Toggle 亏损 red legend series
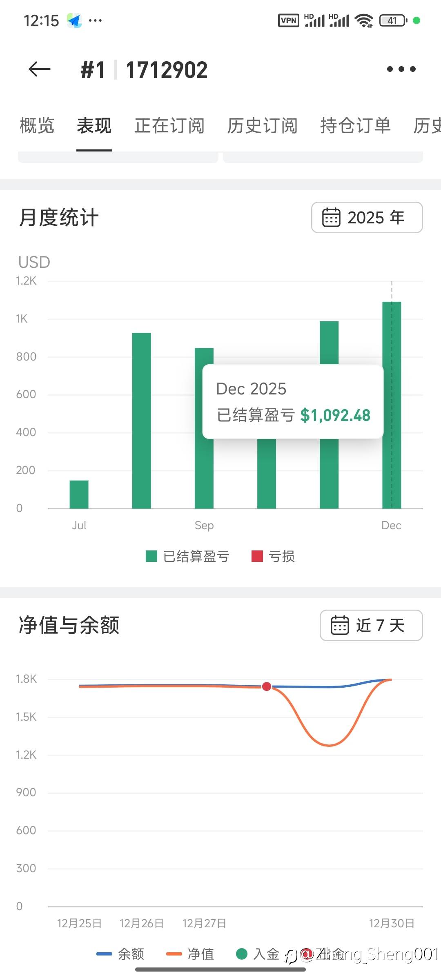 (273, 556)
